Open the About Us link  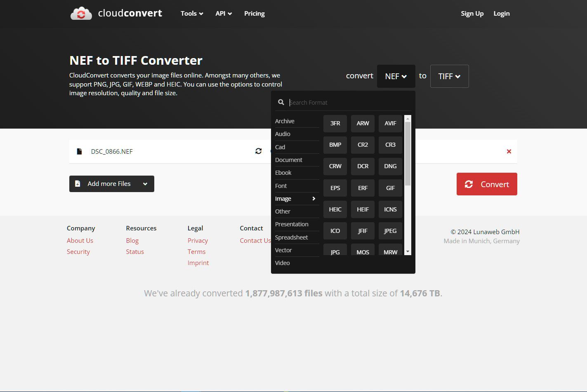(x=80, y=240)
